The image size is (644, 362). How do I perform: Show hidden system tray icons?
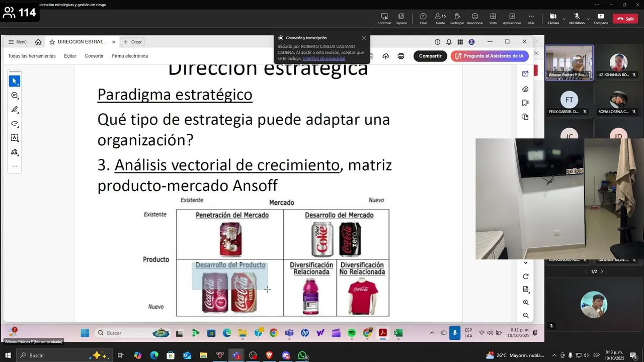(554, 355)
